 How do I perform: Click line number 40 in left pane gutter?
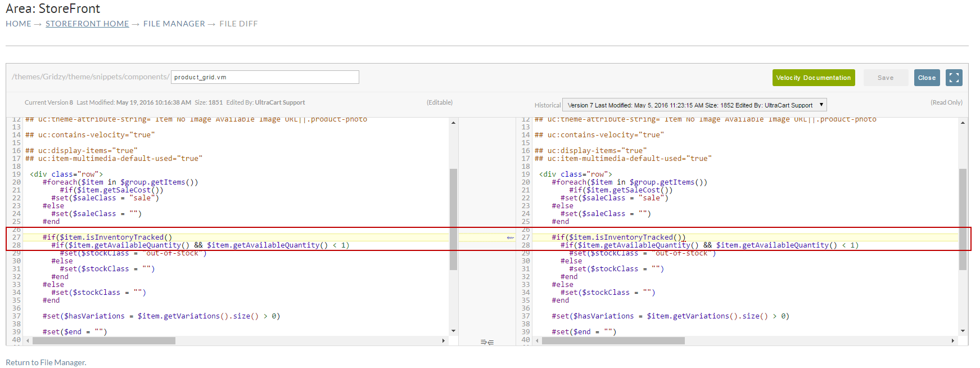pyautogui.click(x=16, y=340)
